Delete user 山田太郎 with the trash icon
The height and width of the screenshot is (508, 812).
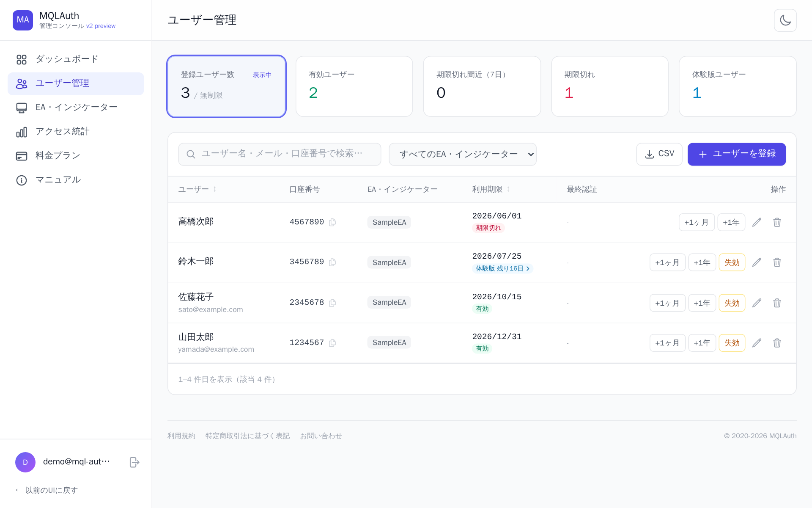(777, 343)
